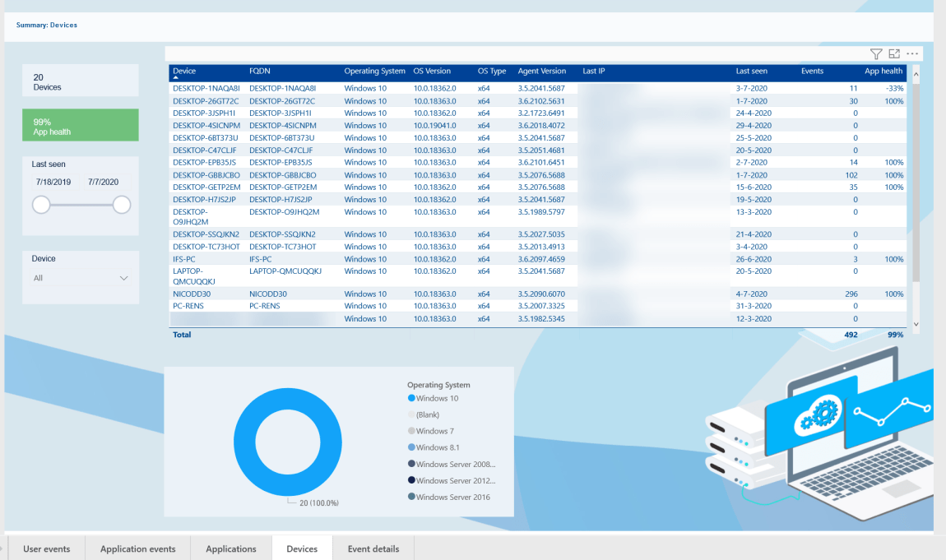Switch to the User events tab

point(47,548)
